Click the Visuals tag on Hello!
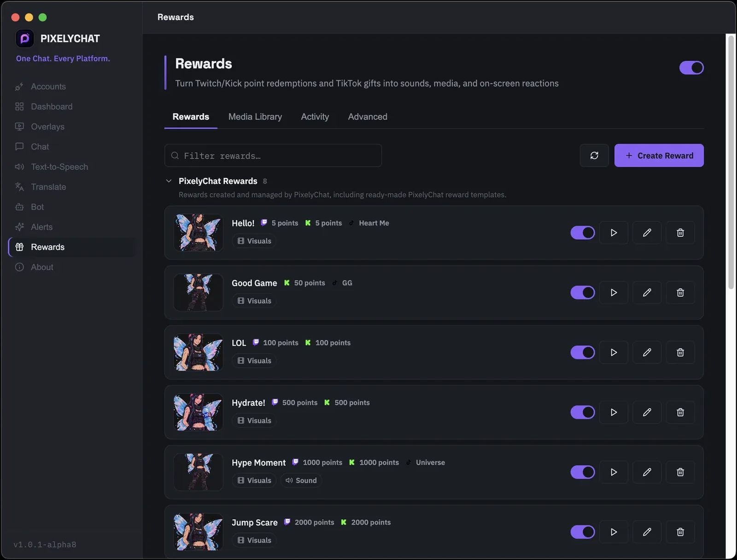The width and height of the screenshot is (737, 560). (254, 241)
